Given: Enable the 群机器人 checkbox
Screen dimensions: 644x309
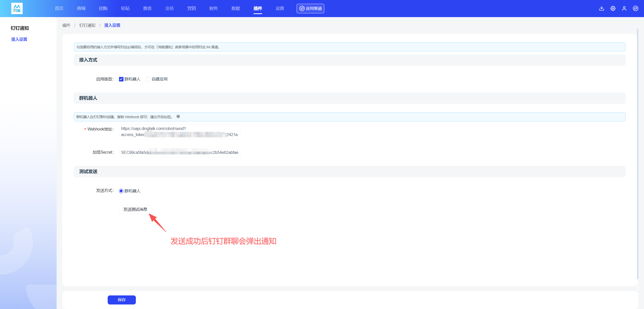Looking at the screenshot, I should pyautogui.click(x=121, y=79).
